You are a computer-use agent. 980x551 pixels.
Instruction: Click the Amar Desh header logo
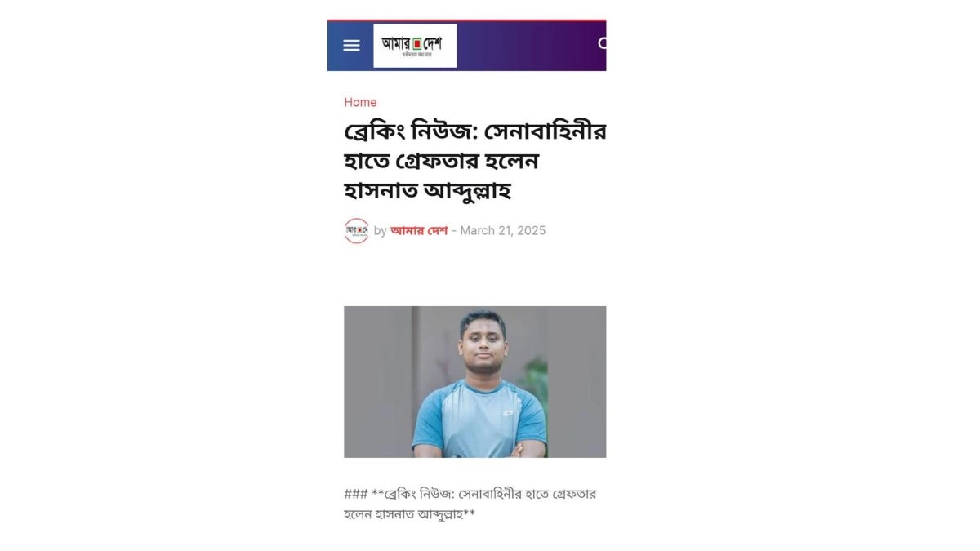coord(415,46)
